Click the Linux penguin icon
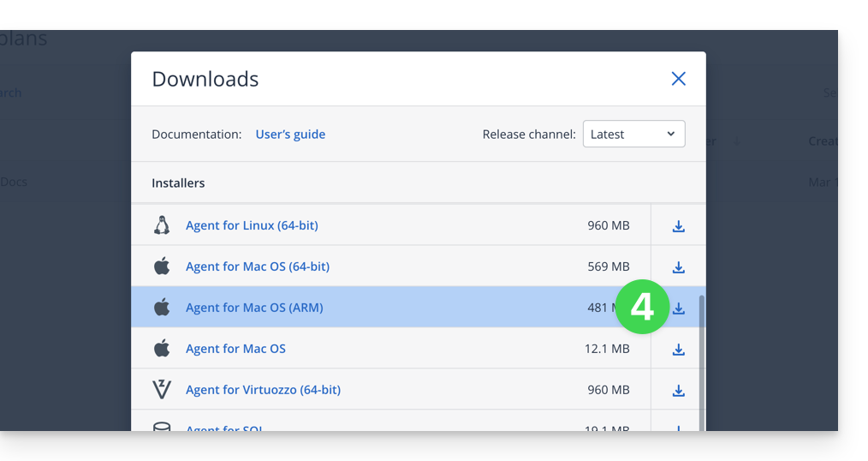The height and width of the screenshot is (461, 868). pos(162,225)
